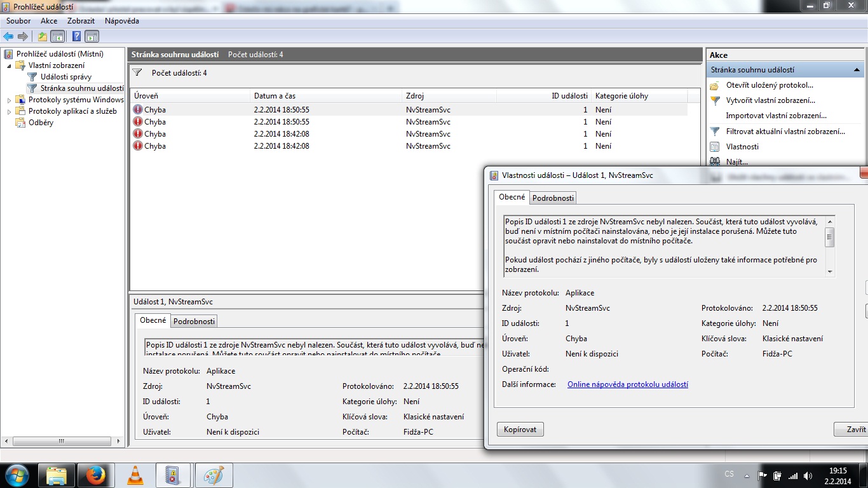This screenshot has width=868, height=488.
Task: Open the Nápověda menu
Action: click(x=122, y=21)
